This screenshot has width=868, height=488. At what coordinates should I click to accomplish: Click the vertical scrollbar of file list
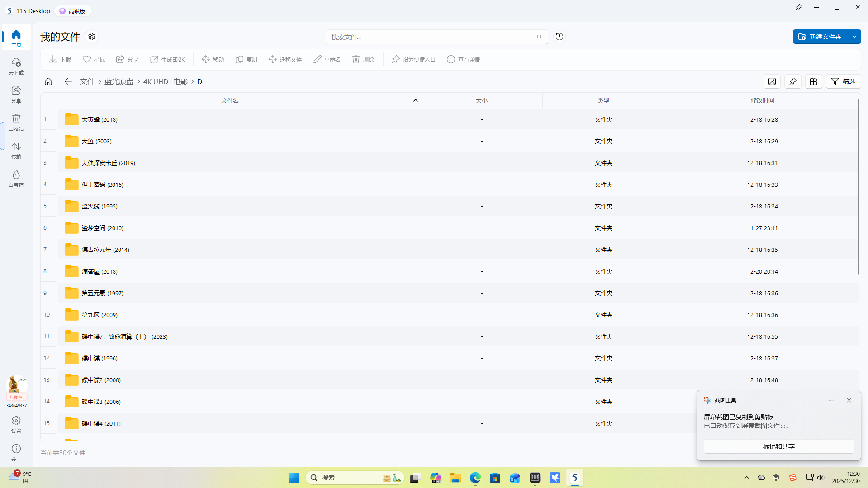[x=859, y=187]
